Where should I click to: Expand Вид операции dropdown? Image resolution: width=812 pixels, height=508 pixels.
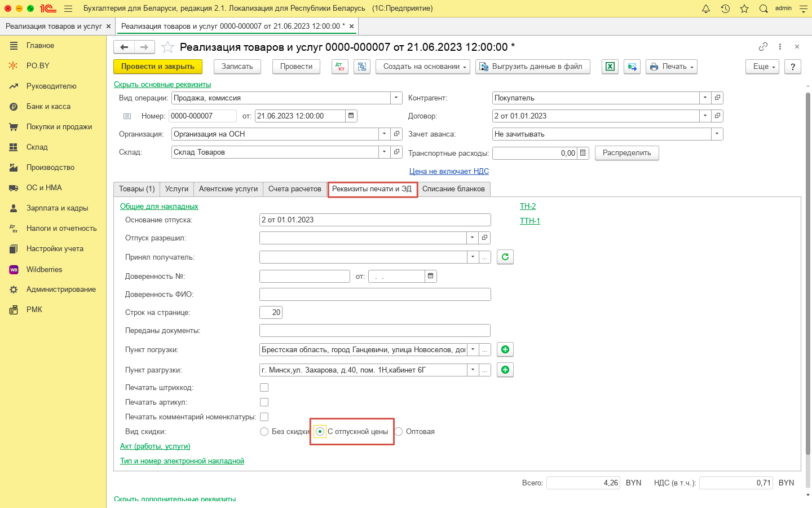coord(396,98)
